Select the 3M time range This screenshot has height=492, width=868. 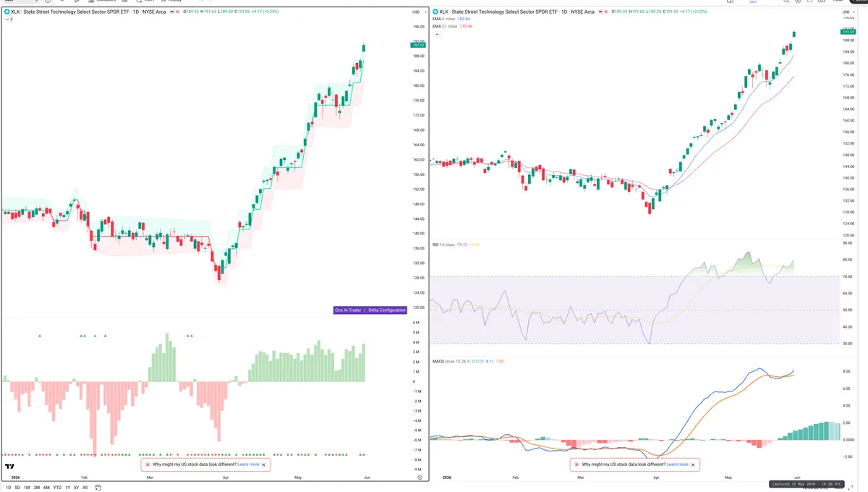point(36,488)
